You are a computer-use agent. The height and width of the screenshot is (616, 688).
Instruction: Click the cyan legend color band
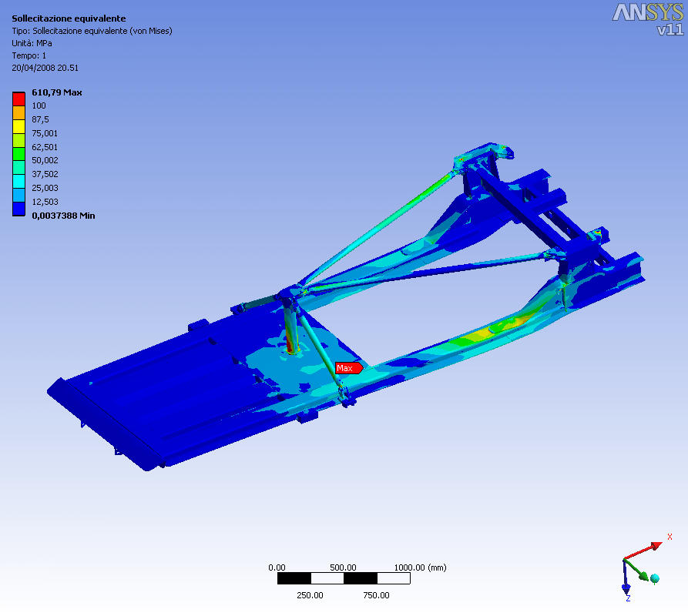[18, 181]
